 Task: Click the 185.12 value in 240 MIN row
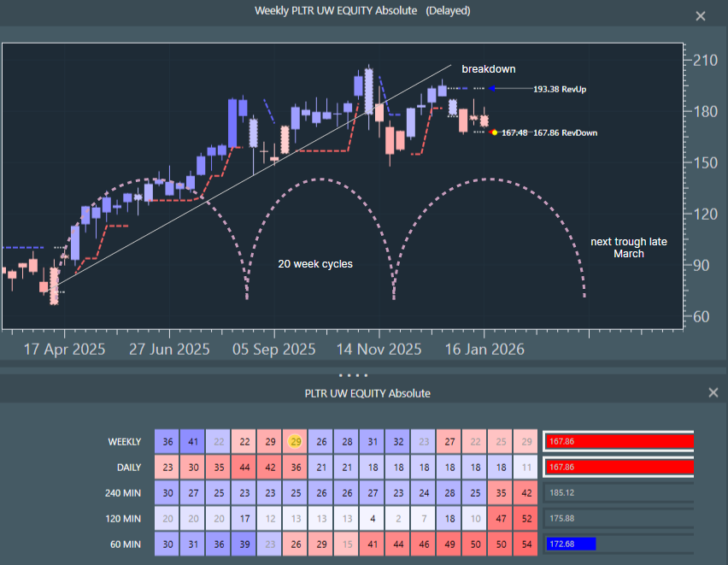tap(561, 492)
